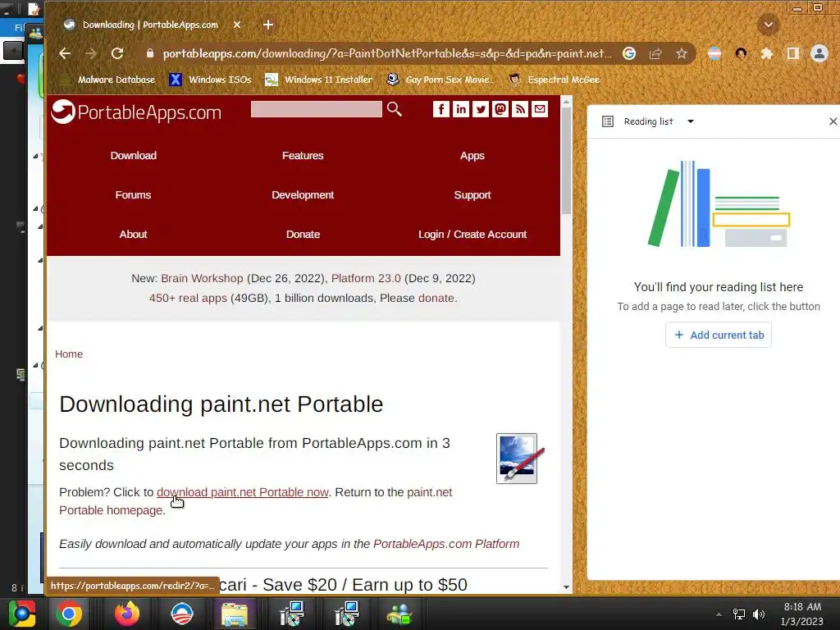
Task: Open the Reading list dropdown arrow
Action: tap(691, 121)
